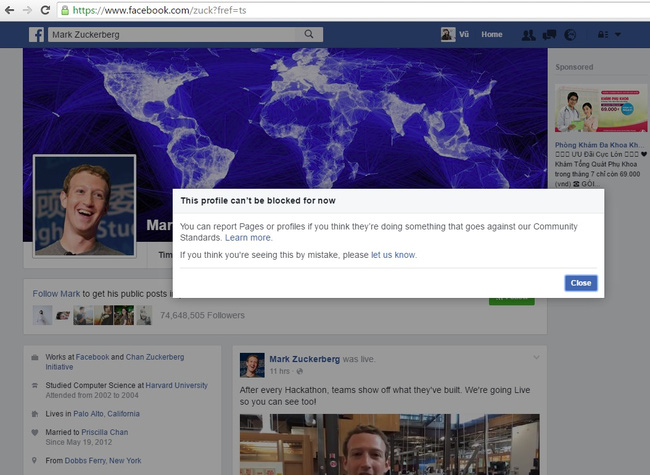Click the home icon beside Lives in

point(35,414)
